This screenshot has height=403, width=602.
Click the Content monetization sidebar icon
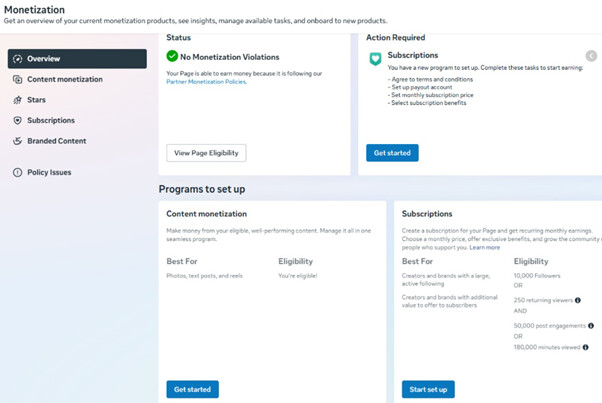(x=17, y=79)
